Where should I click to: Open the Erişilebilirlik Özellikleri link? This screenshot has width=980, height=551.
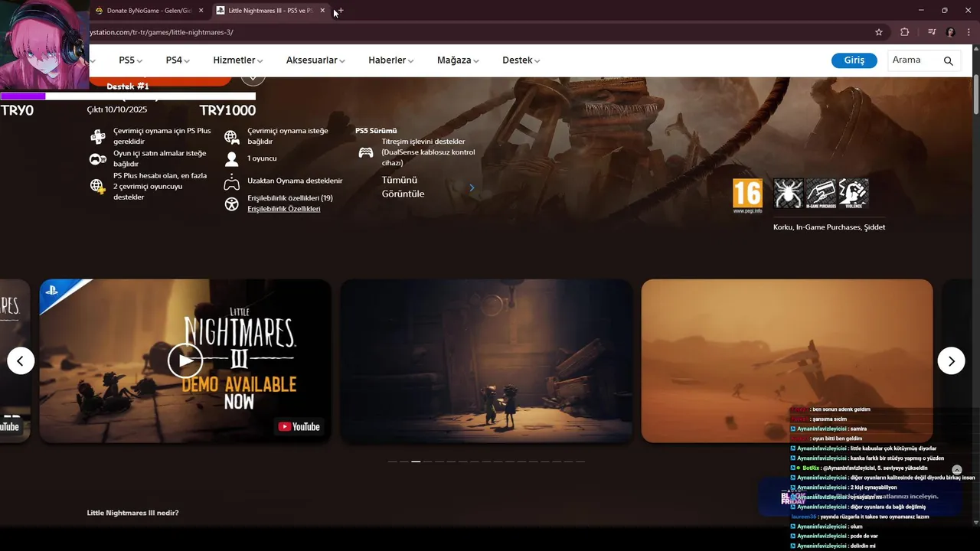284,209
